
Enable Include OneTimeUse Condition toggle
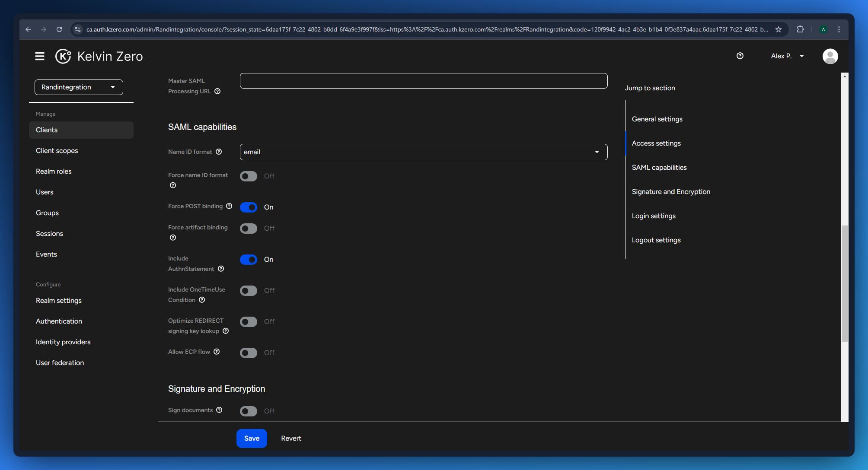click(x=249, y=291)
